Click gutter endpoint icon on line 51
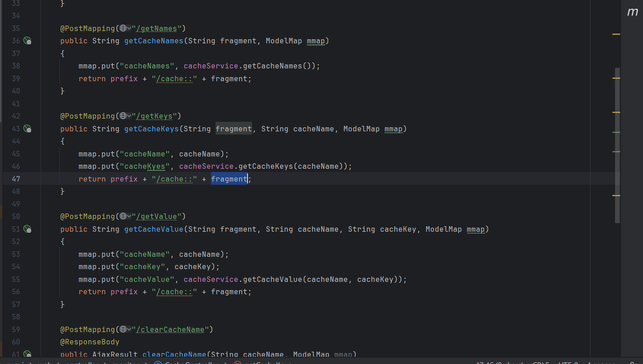The image size is (643, 364). point(27,229)
